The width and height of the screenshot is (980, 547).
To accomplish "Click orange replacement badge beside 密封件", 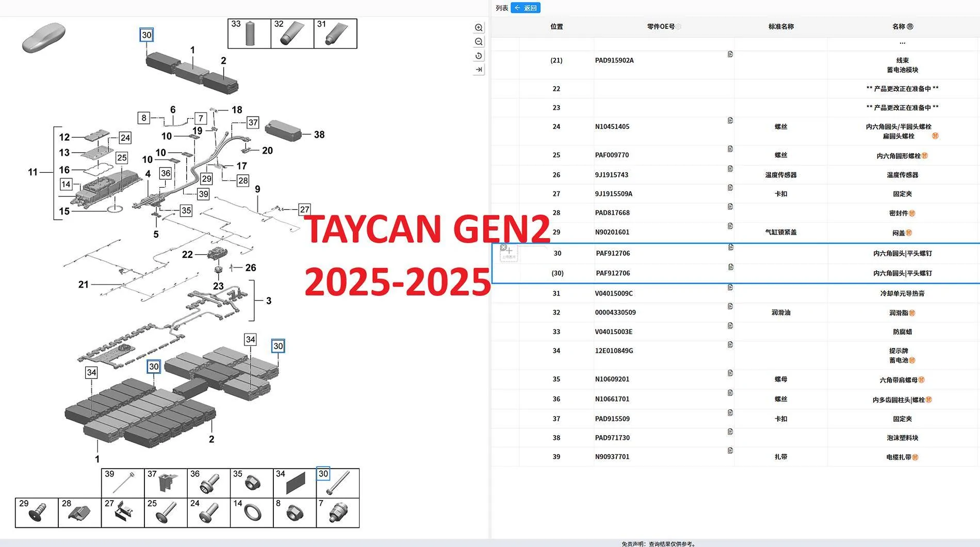I will click(x=912, y=213).
